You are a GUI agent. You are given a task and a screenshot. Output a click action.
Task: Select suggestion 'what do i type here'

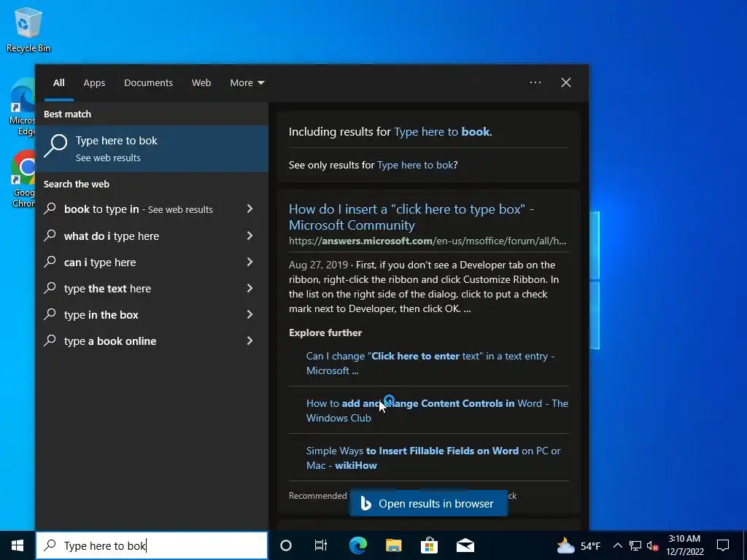point(152,236)
